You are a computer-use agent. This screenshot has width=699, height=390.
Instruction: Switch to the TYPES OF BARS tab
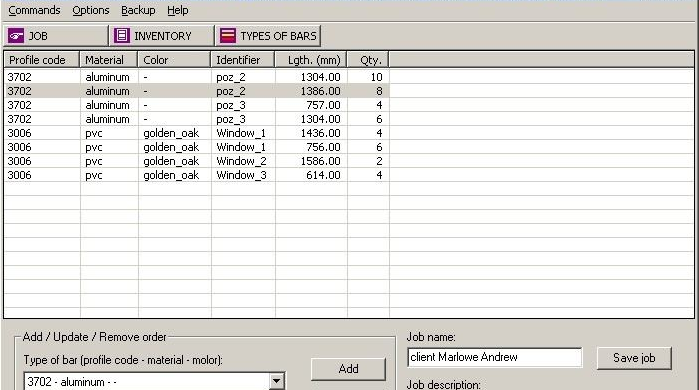[268, 36]
